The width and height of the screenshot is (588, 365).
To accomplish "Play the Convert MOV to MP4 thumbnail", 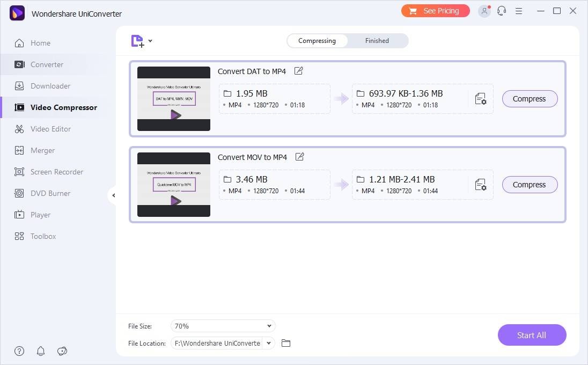I will pyautogui.click(x=175, y=201).
